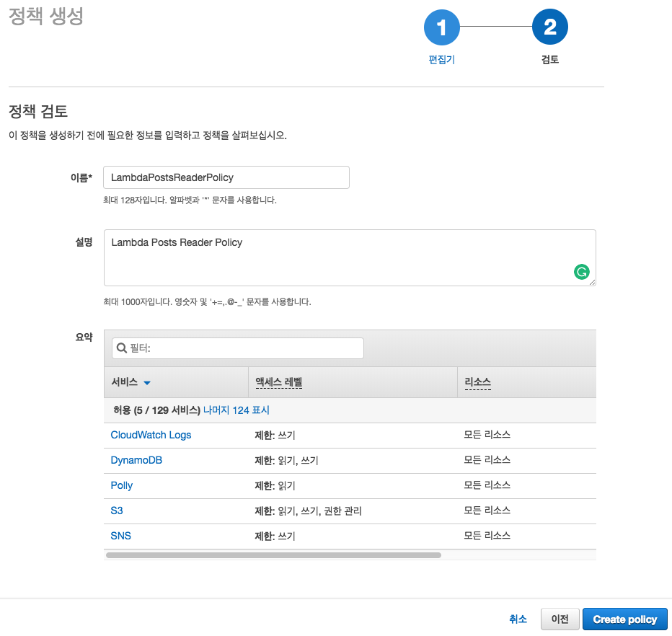Click the horizontal scrollbar under summary table
672x636 pixels.
273,555
